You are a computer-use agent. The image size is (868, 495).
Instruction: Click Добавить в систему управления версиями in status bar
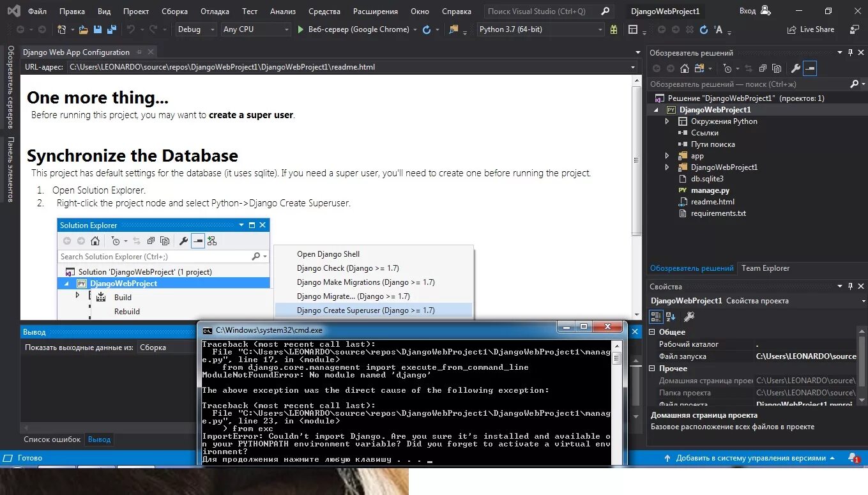click(750, 458)
